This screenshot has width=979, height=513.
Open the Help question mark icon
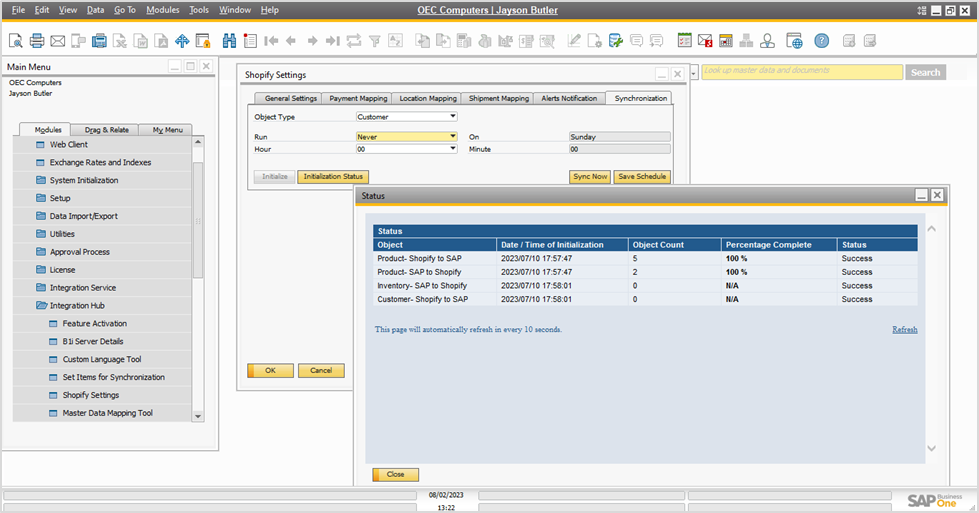pos(821,41)
